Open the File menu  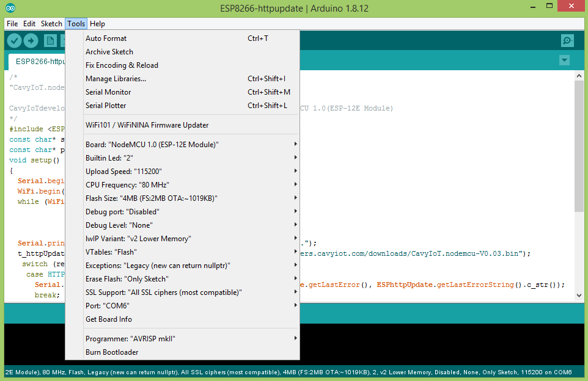coord(12,24)
